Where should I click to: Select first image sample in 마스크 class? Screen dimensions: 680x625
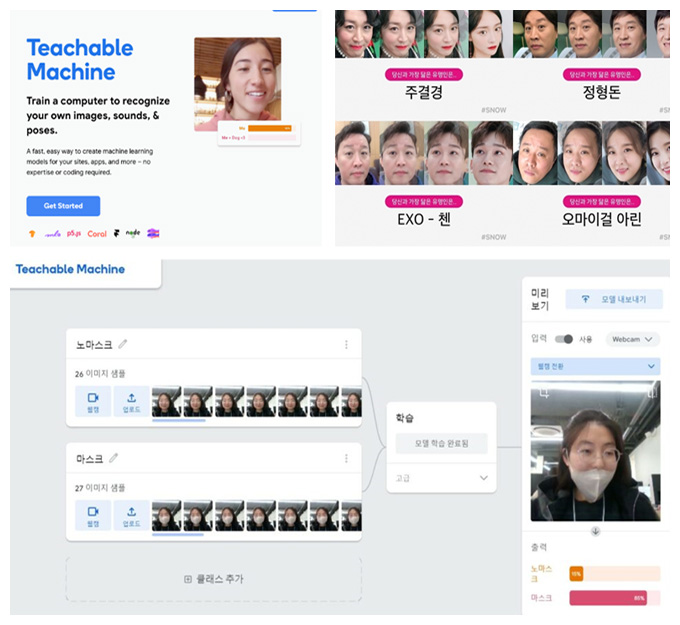[167, 515]
